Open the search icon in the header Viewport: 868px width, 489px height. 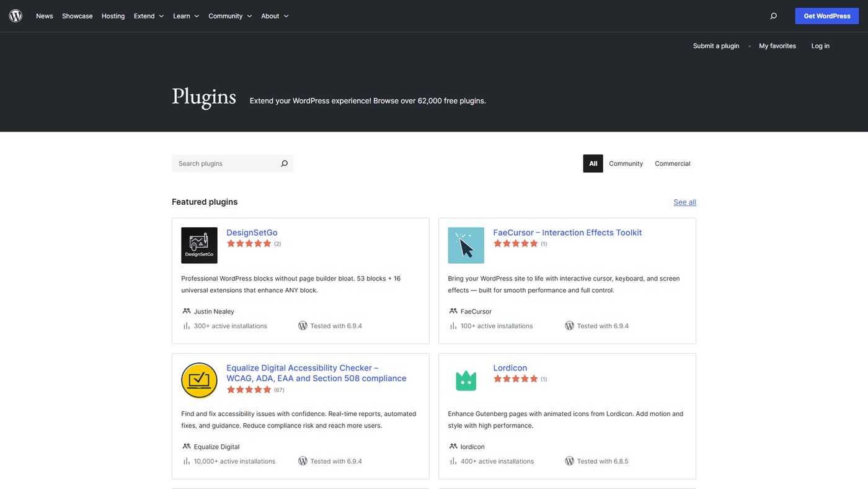pos(773,16)
